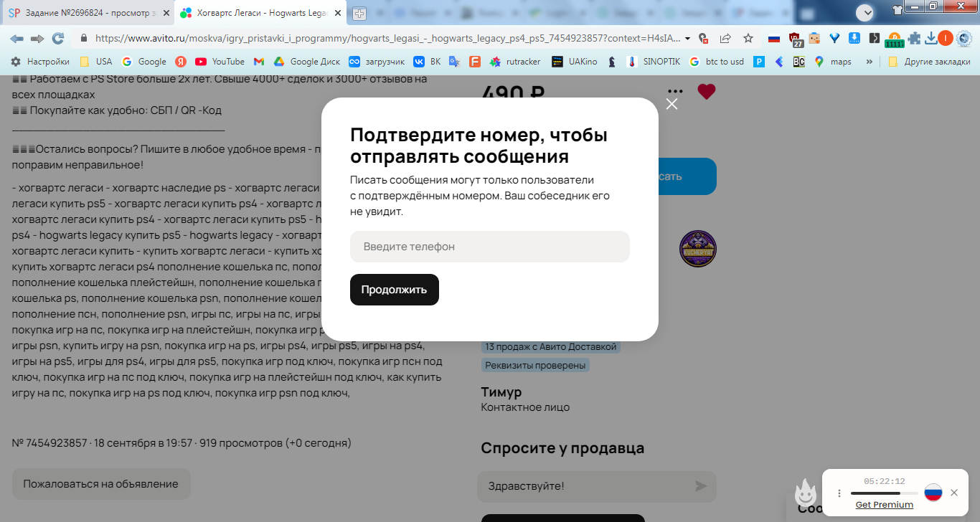
Task: Open the 'rutracker' bookmark
Action: (x=515, y=62)
